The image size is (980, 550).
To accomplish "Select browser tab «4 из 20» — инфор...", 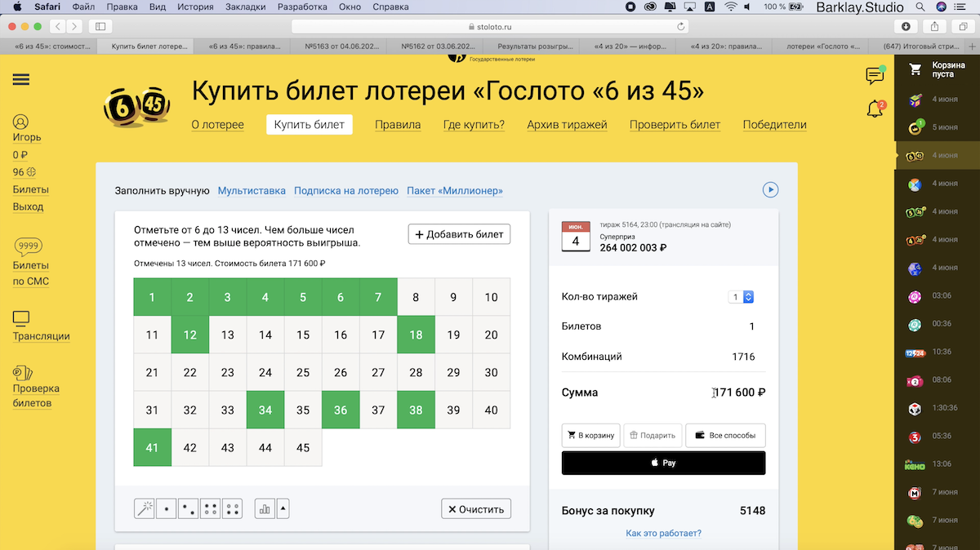I will [x=627, y=47].
